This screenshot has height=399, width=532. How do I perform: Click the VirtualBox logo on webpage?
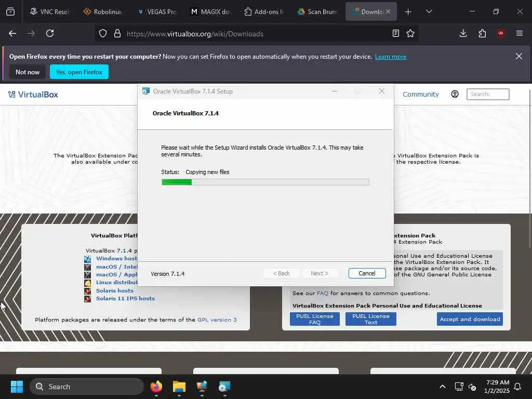point(33,95)
